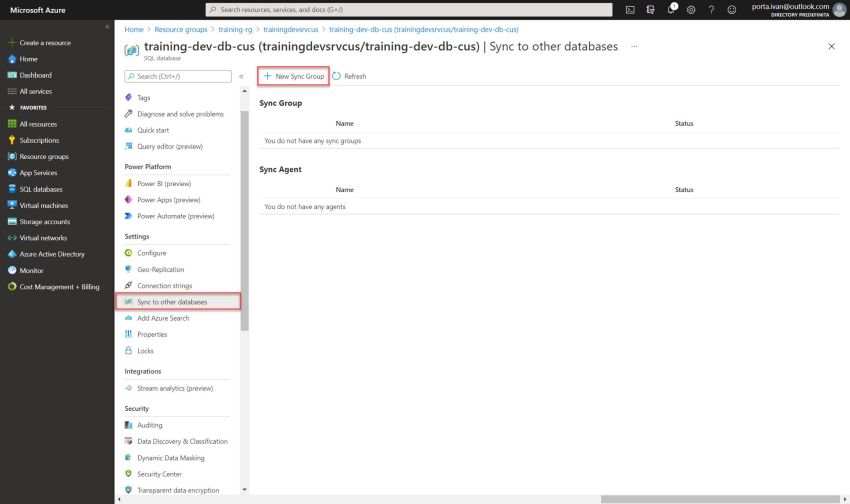The height and width of the screenshot is (504, 850).
Task: Click the resource menu scrollbar up arrow
Action: pos(244,91)
